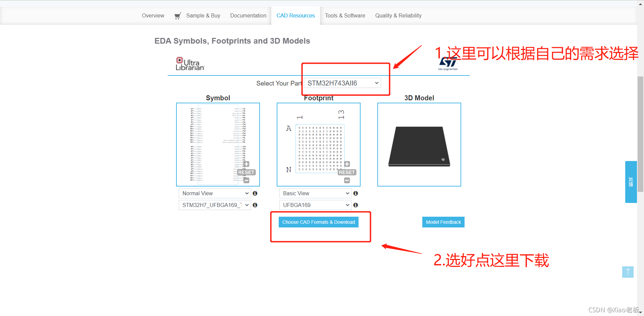
Task: Open the Basic View dropdown
Action: (316, 193)
